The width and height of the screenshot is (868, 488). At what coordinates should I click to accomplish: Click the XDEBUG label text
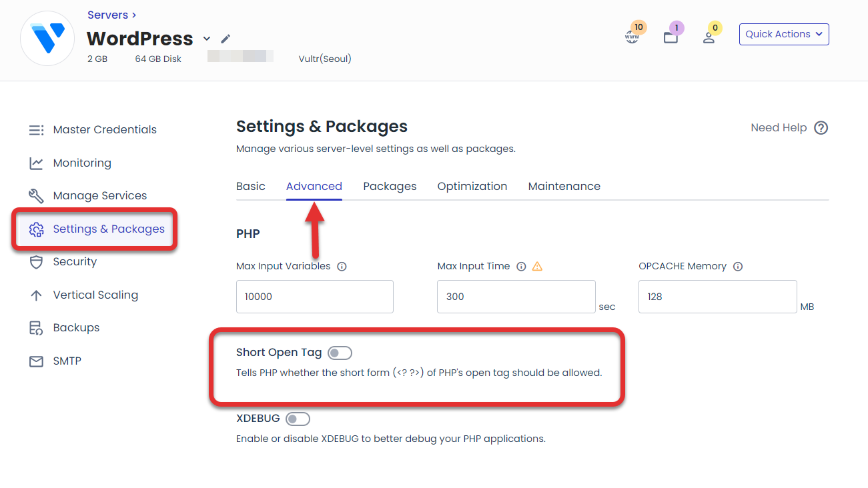(x=258, y=419)
